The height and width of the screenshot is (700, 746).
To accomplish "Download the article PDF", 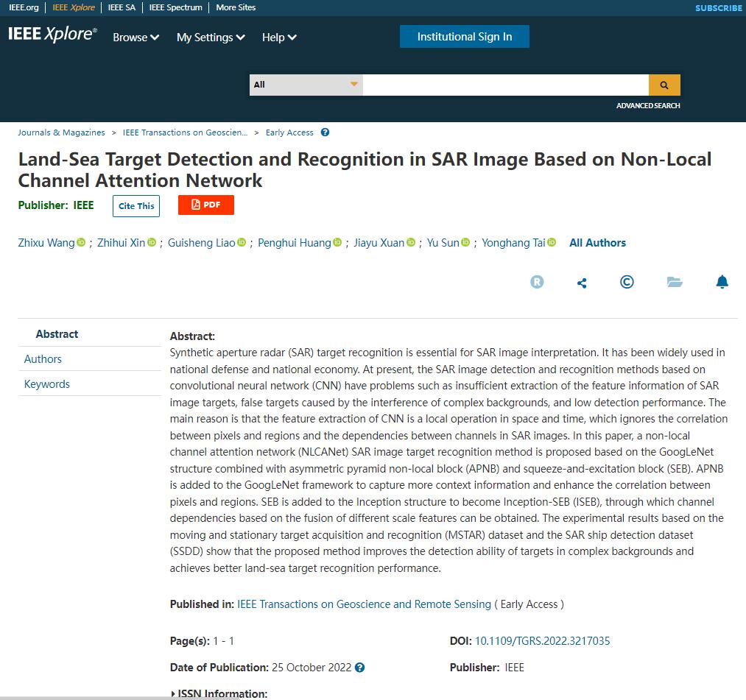I will click(x=205, y=205).
